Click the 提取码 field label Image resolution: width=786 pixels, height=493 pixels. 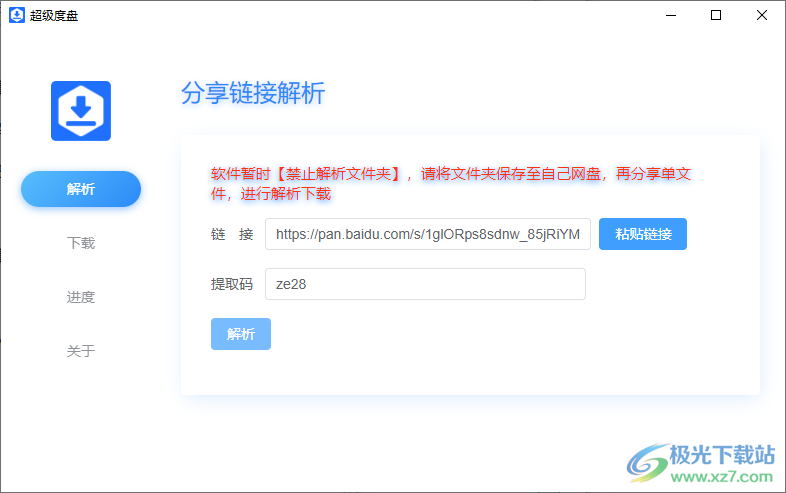point(232,284)
